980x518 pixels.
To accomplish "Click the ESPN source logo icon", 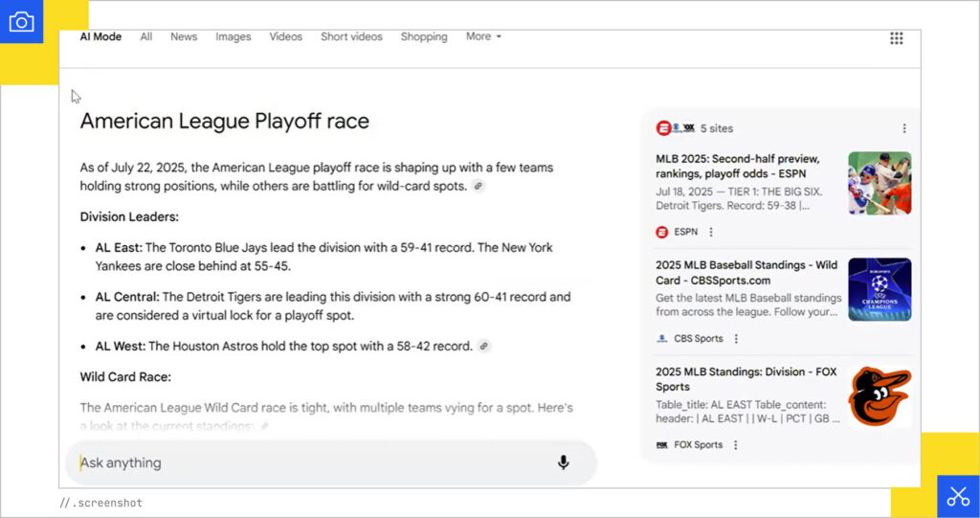I will point(662,232).
